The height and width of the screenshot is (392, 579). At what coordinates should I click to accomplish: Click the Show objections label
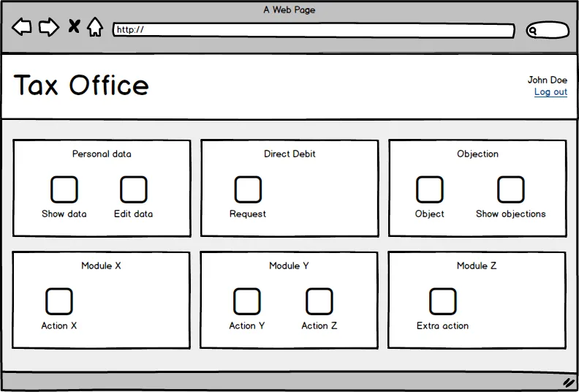click(x=511, y=214)
